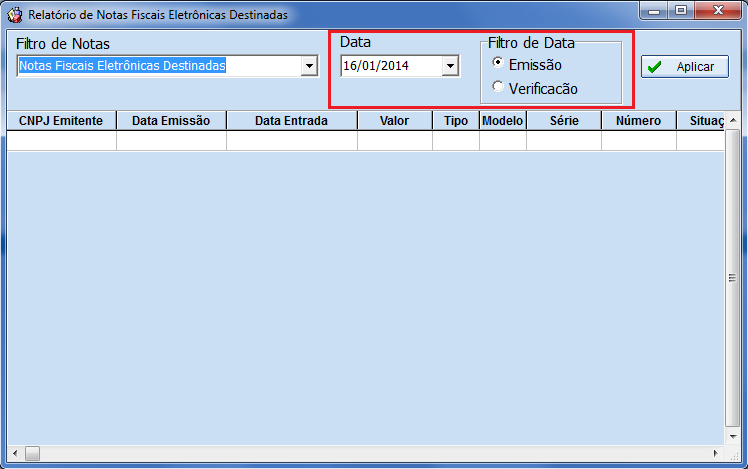Click the Modelo column header
The image size is (748, 469).
click(503, 121)
